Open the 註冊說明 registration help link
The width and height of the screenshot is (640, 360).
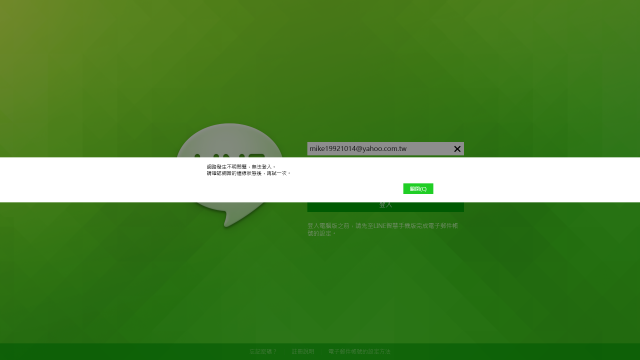(x=303, y=351)
